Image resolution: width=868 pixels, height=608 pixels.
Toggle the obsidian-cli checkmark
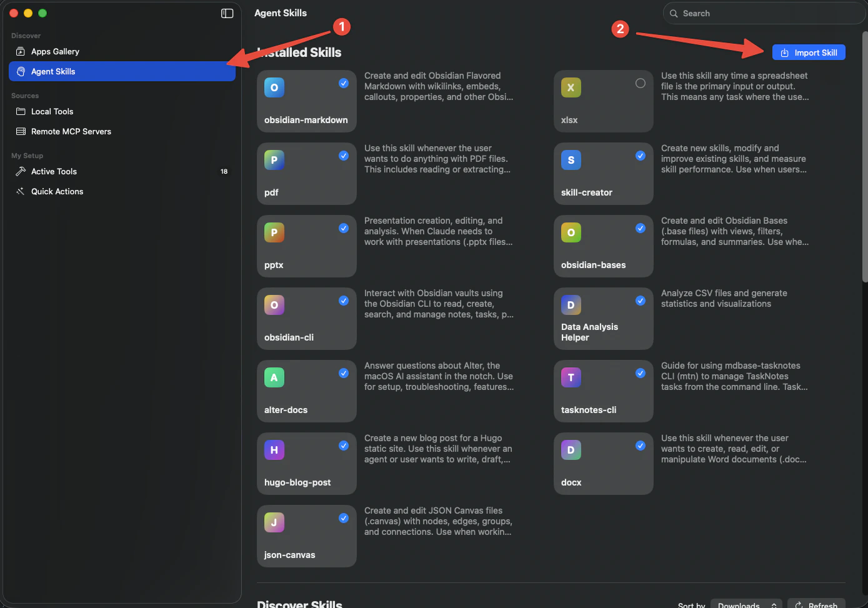[x=344, y=301]
